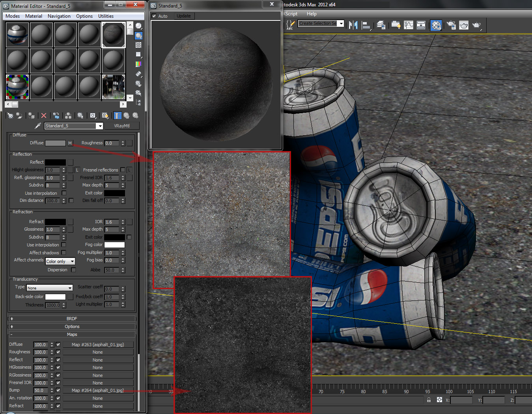
Task: Open the Curve Editor icon
Action: (x=409, y=25)
